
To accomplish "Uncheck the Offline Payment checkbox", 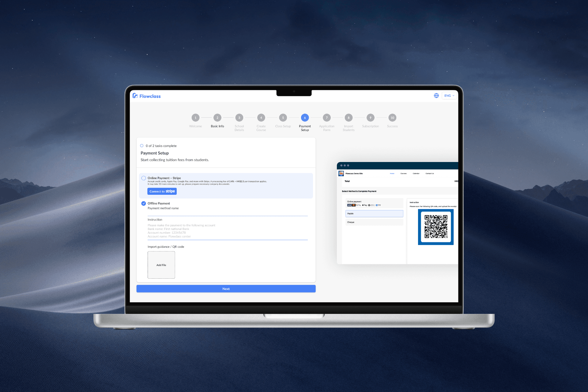I will (x=143, y=203).
